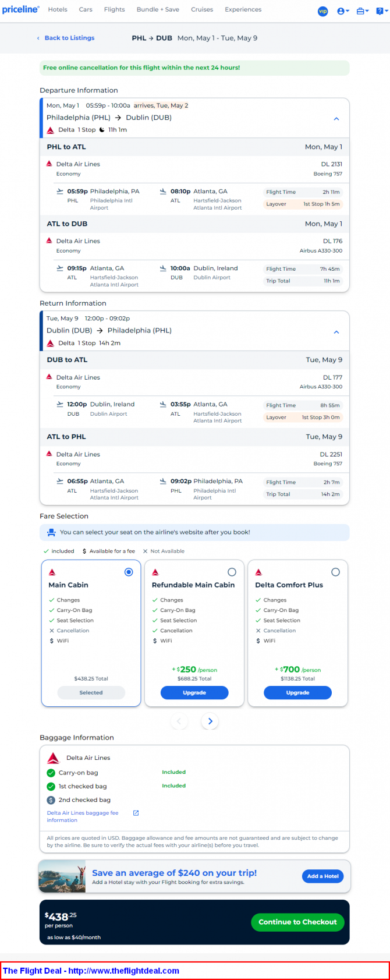
Task: Click the free online cancellation notice
Action: point(194,68)
